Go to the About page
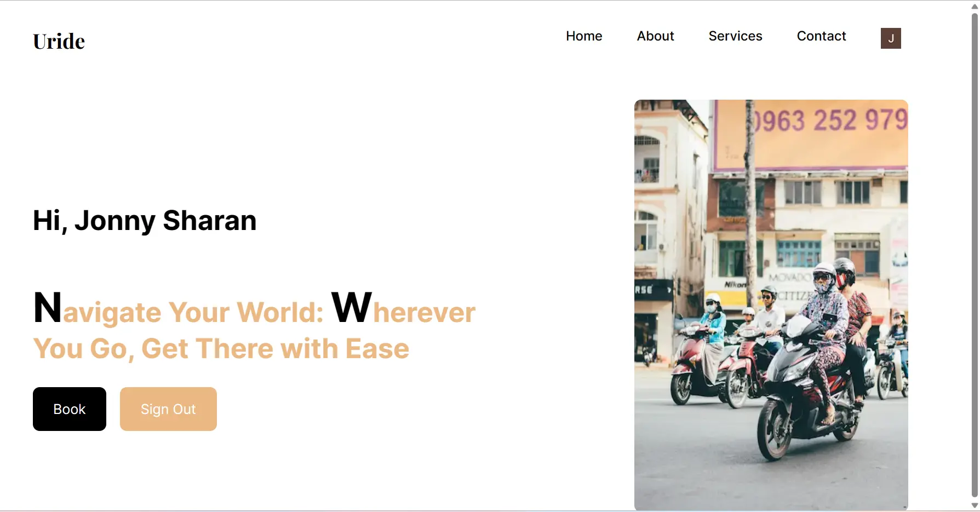 click(x=655, y=36)
